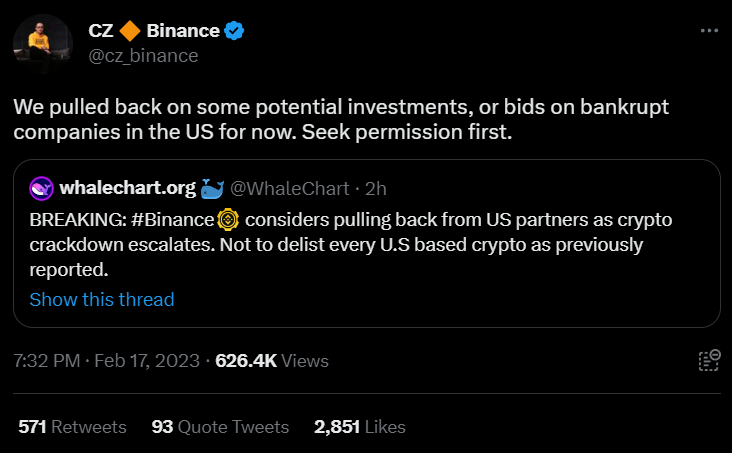The height and width of the screenshot is (453, 732).
Task: Click the orange diamond emoji in name
Action: pyautogui.click(x=129, y=31)
